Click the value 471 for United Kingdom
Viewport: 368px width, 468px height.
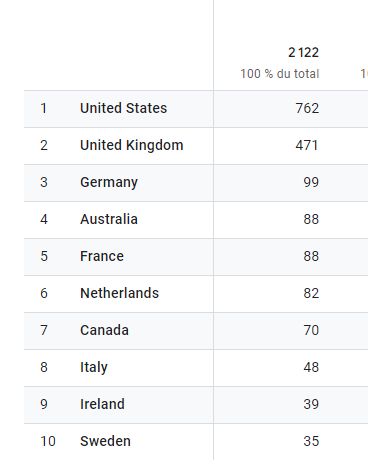tap(307, 145)
